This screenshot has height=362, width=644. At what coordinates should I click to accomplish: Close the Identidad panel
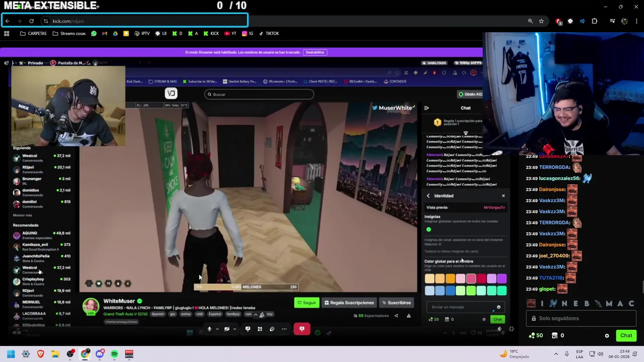(x=503, y=196)
